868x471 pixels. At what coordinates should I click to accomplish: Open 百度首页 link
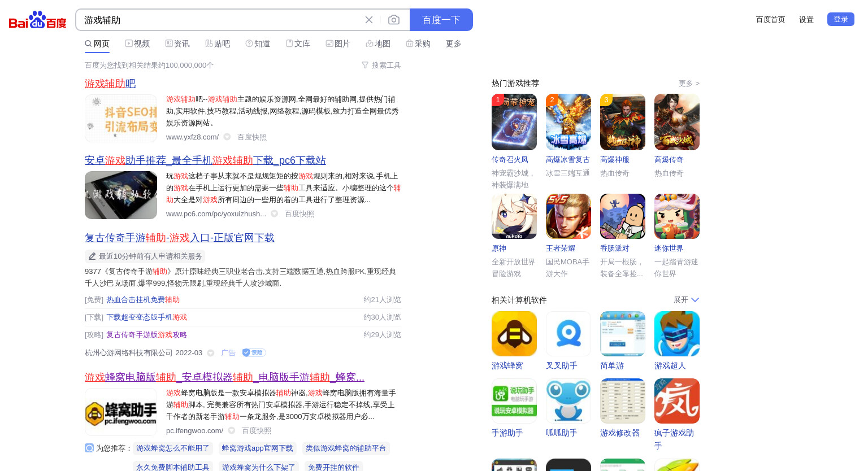point(771,19)
